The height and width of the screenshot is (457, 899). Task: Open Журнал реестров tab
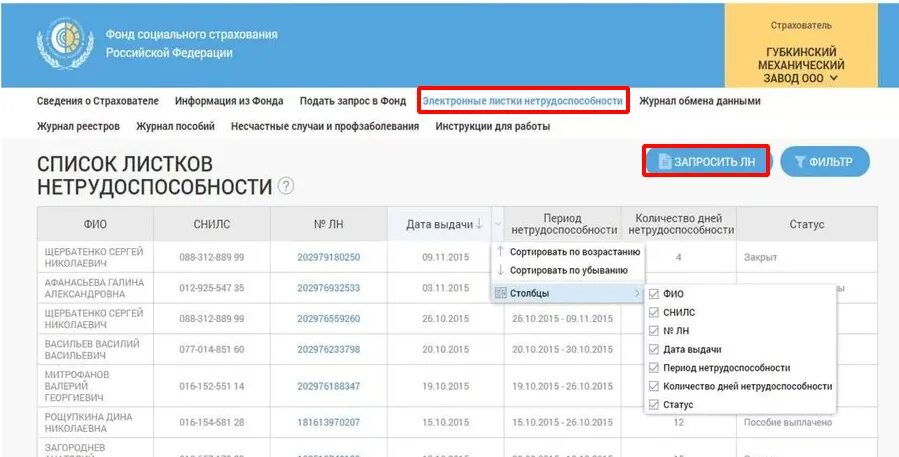pyautogui.click(x=78, y=126)
